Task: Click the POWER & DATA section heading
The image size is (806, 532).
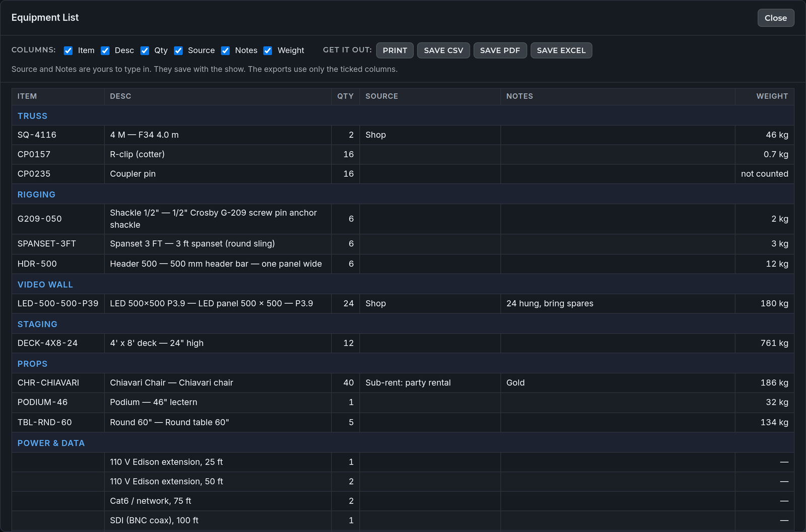Action: tap(51, 443)
